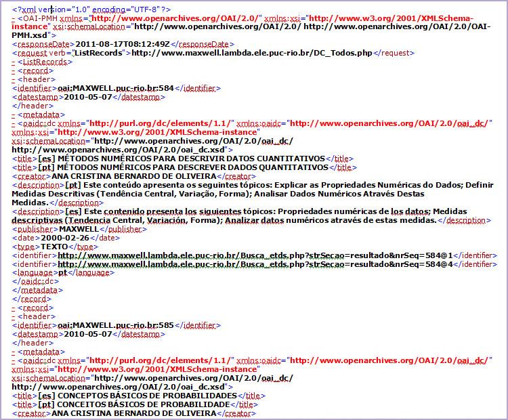This screenshot has width=508, height=420.
Task: Click the DC_Todos.php request URL
Action: click(252, 53)
